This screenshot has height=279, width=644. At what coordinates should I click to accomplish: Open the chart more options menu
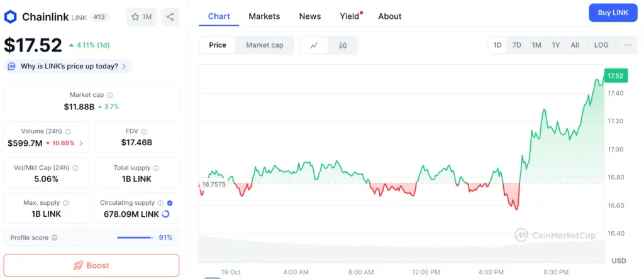627,45
